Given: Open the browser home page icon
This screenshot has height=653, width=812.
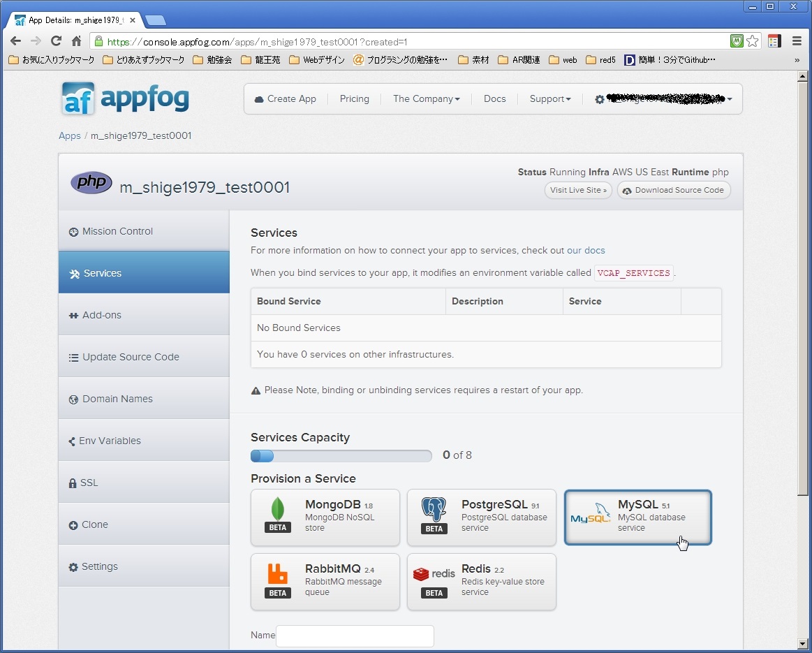Looking at the screenshot, I should pos(76,41).
